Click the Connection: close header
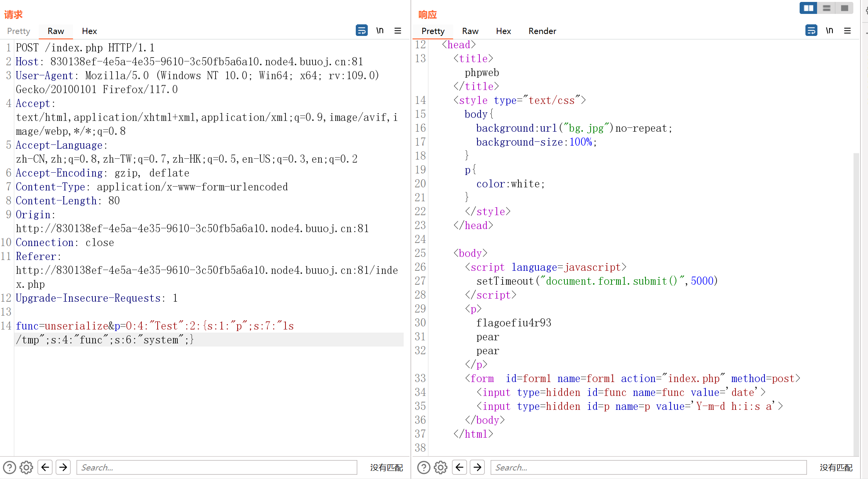This screenshot has height=479, width=868. (65, 242)
